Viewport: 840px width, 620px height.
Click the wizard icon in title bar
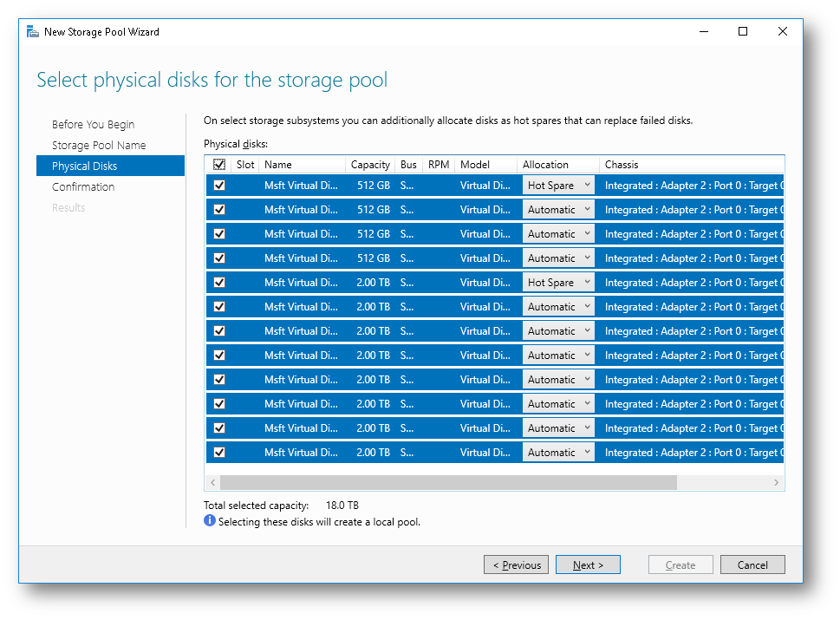[x=33, y=32]
